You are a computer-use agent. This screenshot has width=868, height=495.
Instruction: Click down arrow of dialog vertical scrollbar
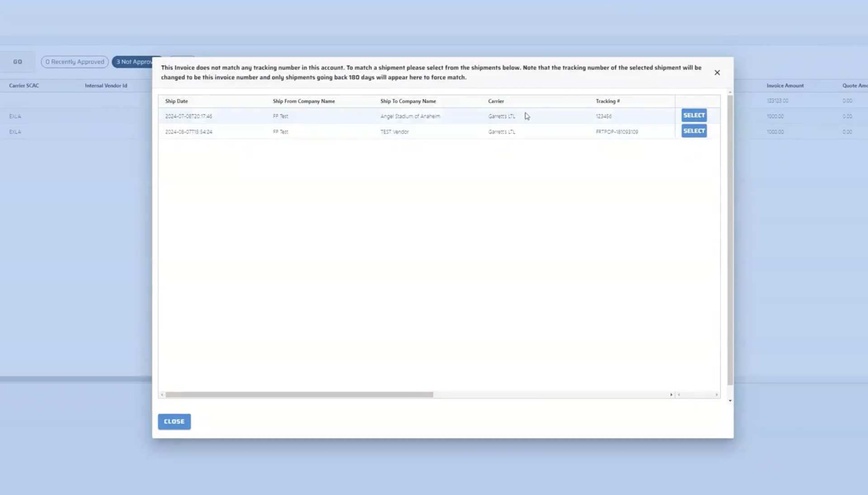pyautogui.click(x=730, y=400)
